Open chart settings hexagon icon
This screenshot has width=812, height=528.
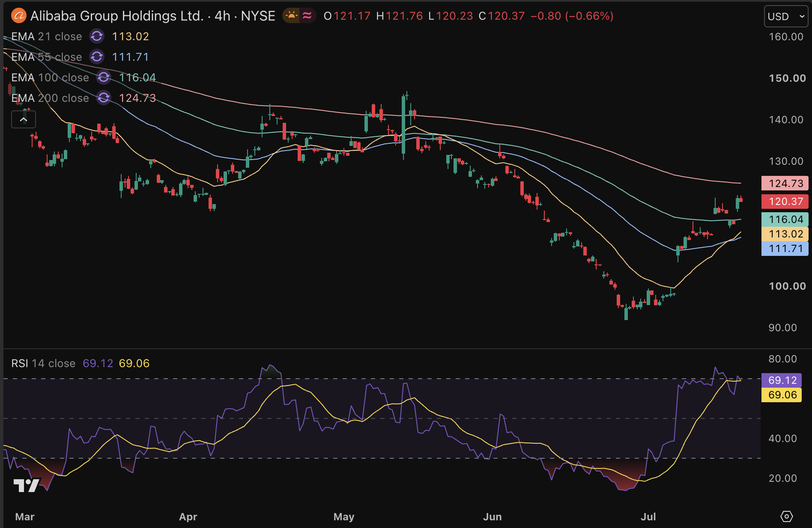(786, 516)
